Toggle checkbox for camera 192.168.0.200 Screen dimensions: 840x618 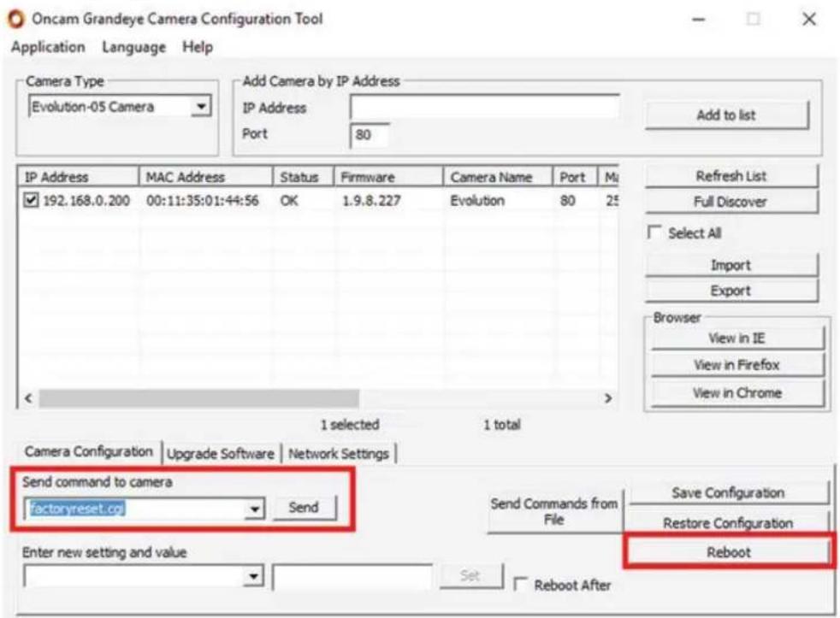click(31, 200)
